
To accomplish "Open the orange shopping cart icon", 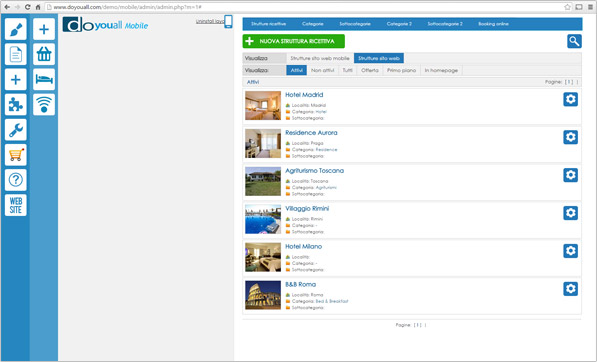I will 16,155.
